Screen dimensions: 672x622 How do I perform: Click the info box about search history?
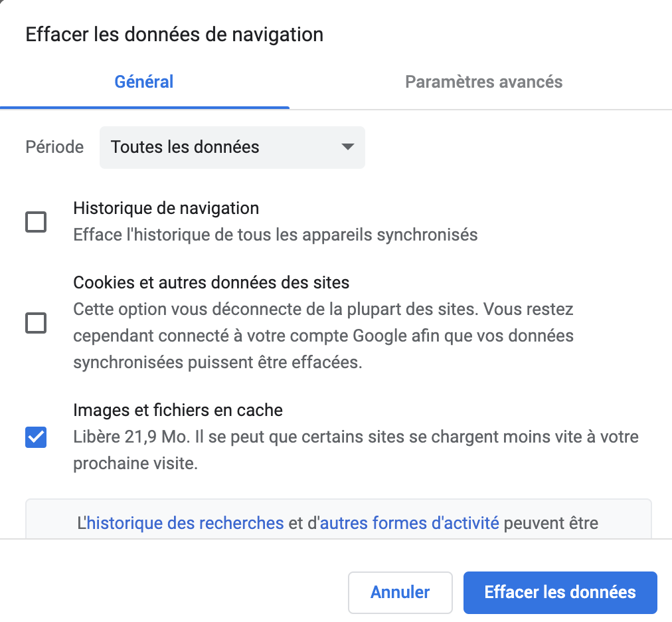[339, 519]
